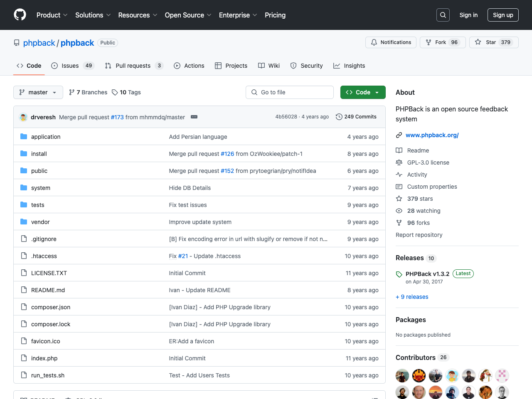Click the Pricing link

point(275,15)
